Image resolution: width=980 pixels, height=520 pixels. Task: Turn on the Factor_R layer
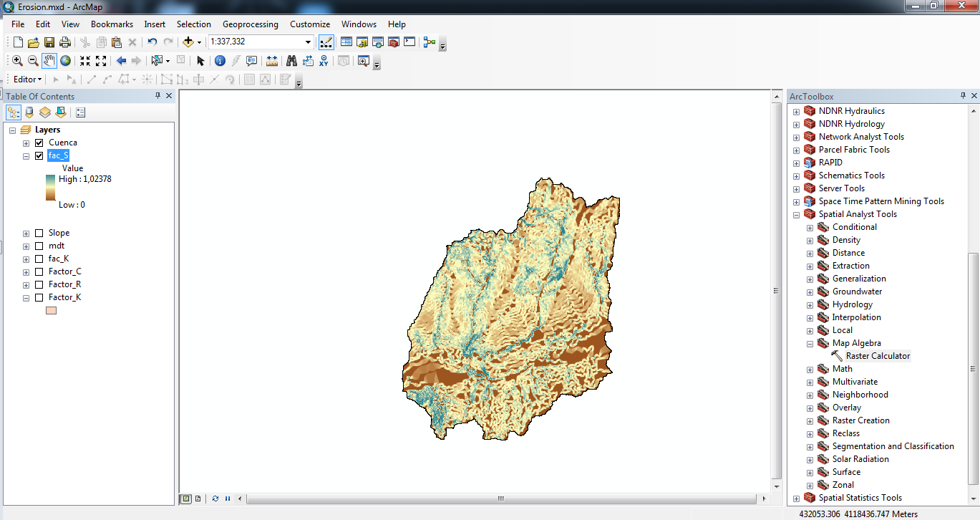[39, 284]
